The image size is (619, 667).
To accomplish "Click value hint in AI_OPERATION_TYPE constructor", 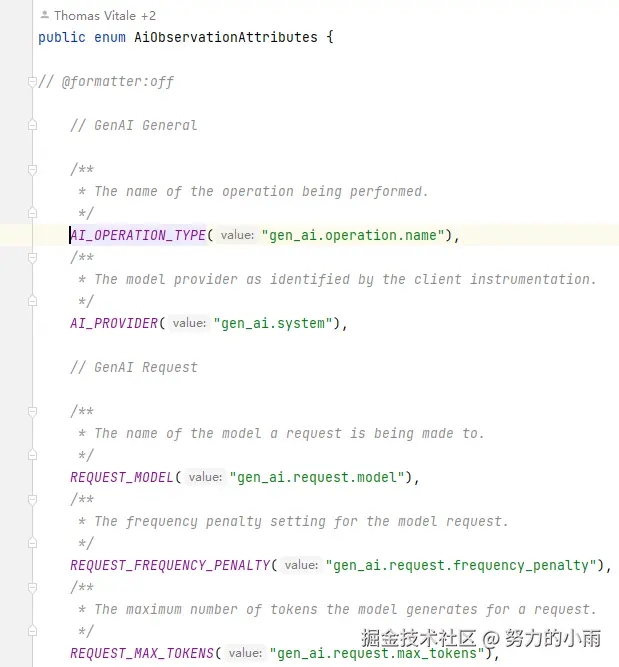I will 237,235.
